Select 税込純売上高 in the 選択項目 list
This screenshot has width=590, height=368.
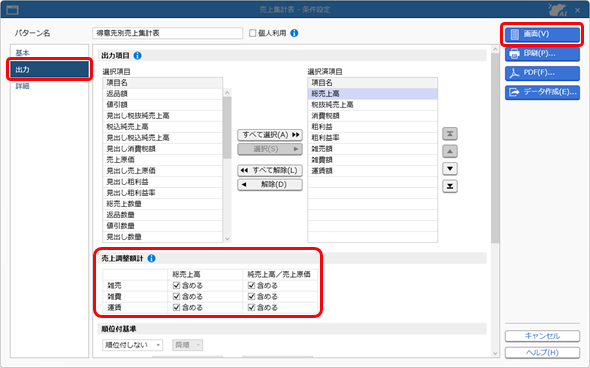pyautogui.click(x=163, y=127)
